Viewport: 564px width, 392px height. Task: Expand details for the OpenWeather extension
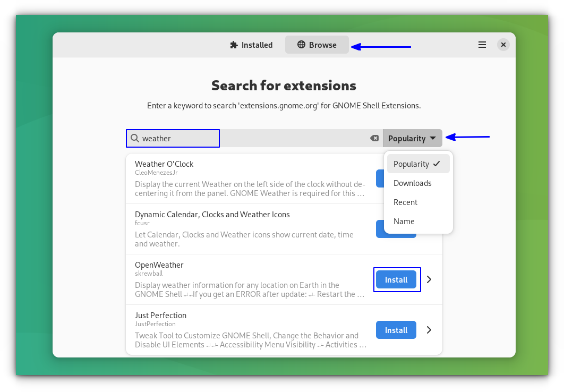click(x=429, y=279)
